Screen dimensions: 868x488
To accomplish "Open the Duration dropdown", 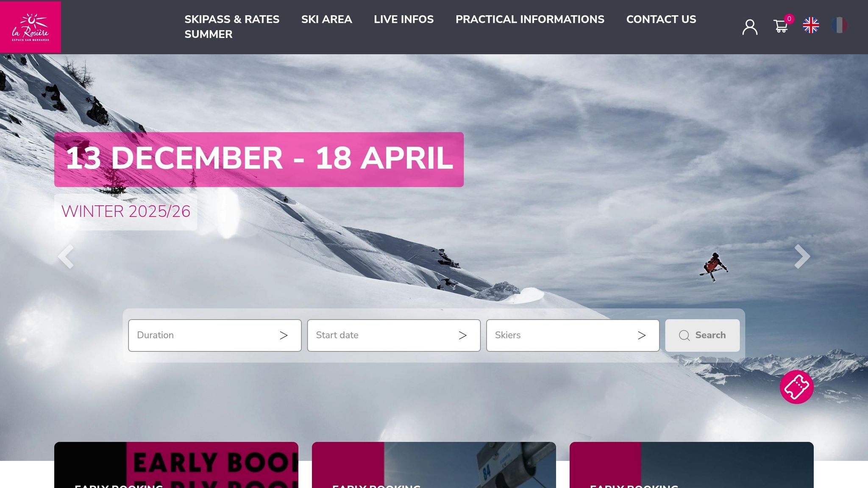I will [x=215, y=335].
